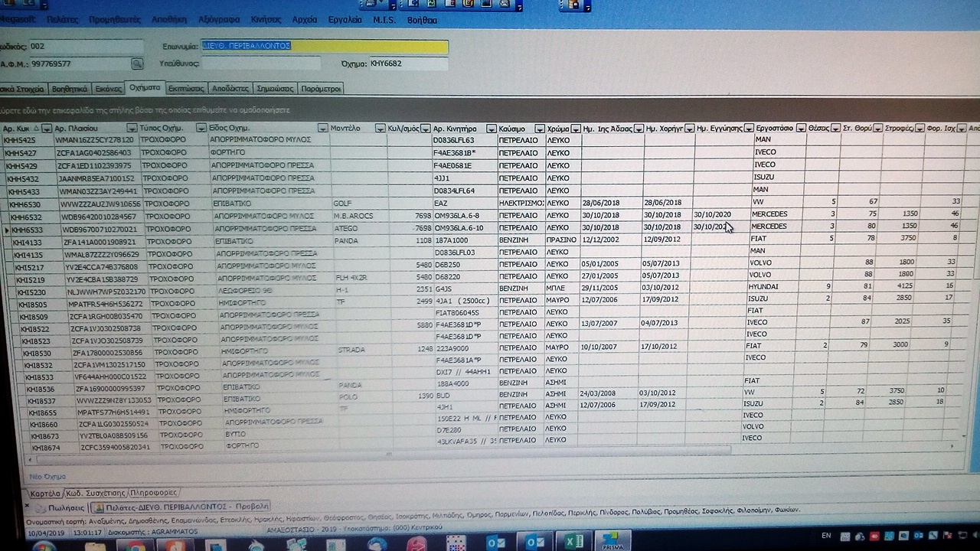Open the Τύπος Οχήμ. column filter dropdown

(x=201, y=129)
